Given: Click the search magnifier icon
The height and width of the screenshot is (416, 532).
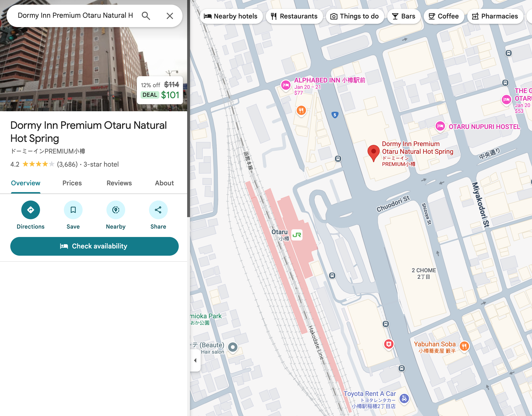Looking at the screenshot, I should pyautogui.click(x=146, y=16).
